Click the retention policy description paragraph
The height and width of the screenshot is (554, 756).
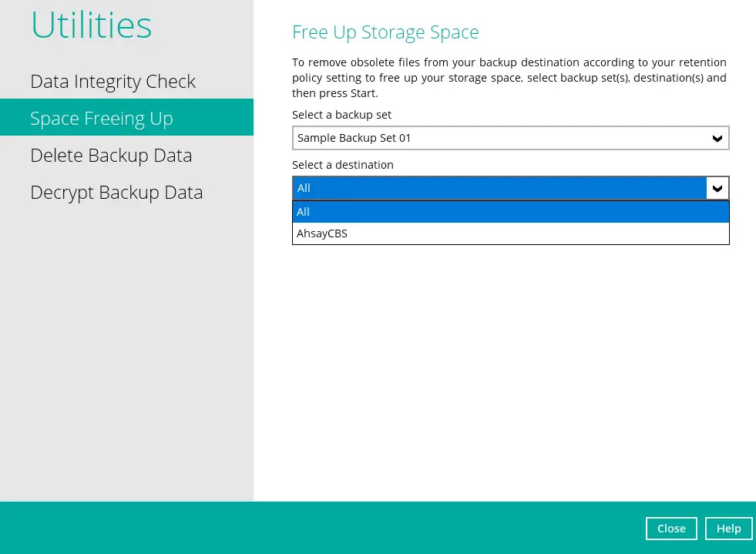point(509,78)
